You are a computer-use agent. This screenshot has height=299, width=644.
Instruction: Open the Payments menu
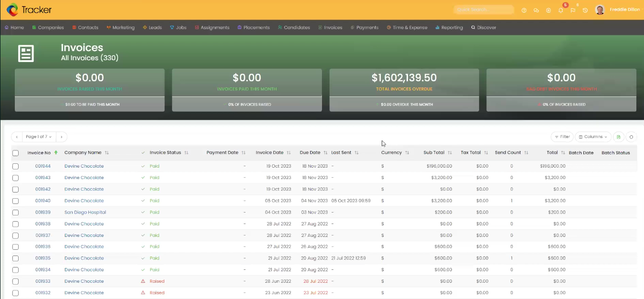coord(365,28)
